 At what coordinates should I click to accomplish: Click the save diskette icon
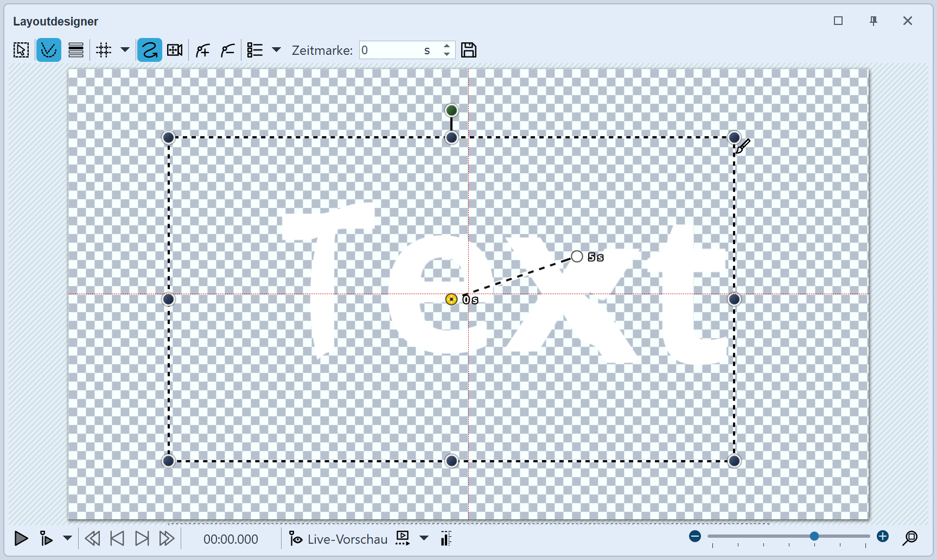click(469, 50)
